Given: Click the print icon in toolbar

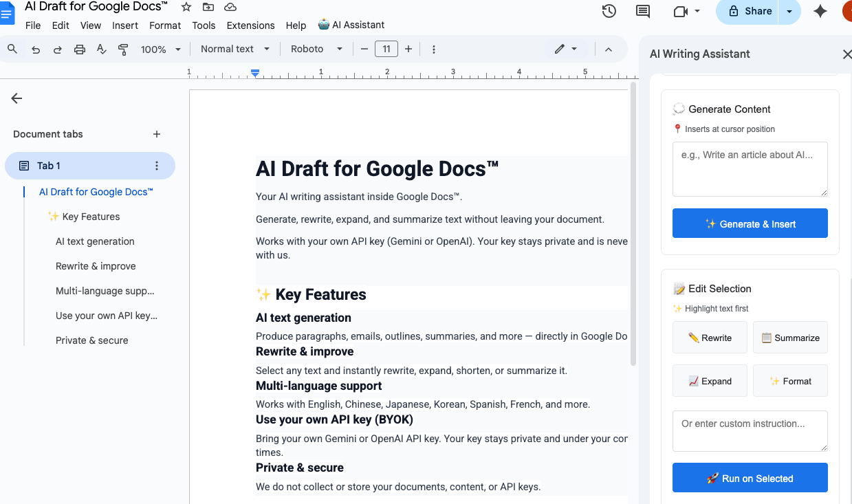Looking at the screenshot, I should [x=80, y=50].
